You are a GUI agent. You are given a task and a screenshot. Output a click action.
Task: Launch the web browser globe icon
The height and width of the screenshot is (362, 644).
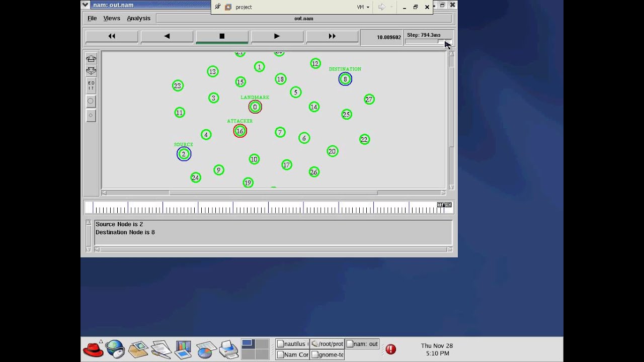(x=115, y=348)
